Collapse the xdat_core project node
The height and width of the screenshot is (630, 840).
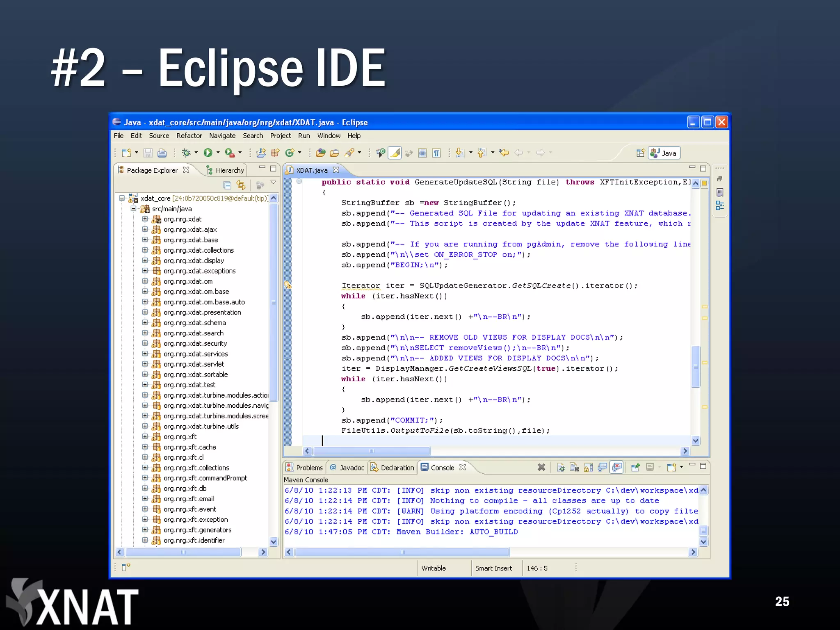(122, 198)
